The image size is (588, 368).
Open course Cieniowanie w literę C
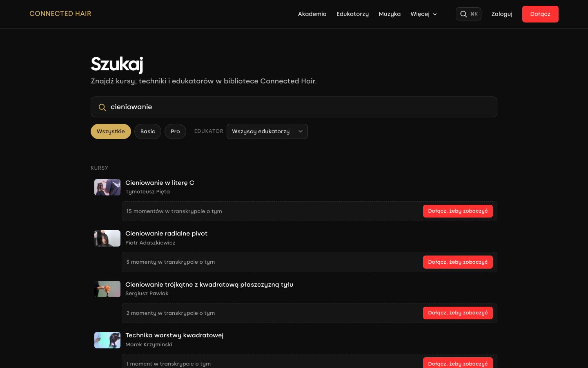pyautogui.click(x=160, y=183)
